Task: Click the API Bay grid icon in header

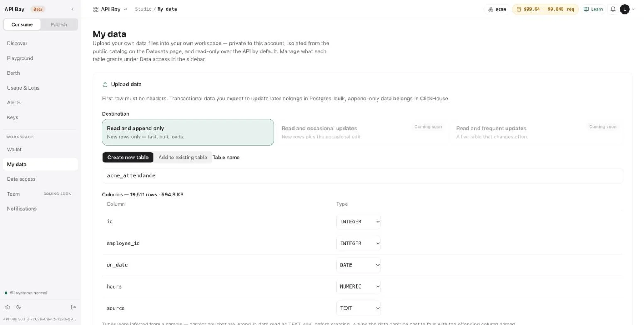Action: 96,9
